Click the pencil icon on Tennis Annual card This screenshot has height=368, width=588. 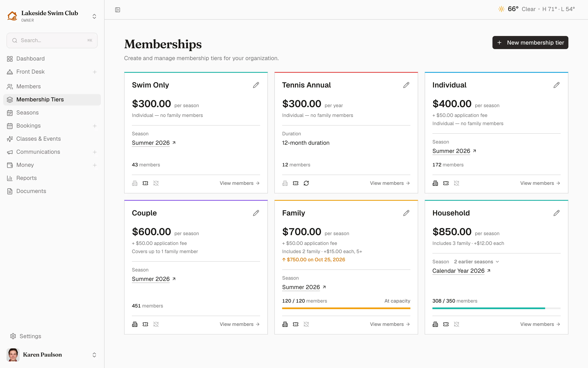pos(406,85)
